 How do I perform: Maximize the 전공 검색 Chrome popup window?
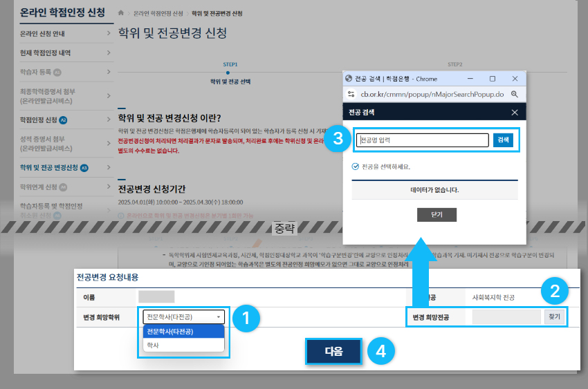click(x=493, y=79)
